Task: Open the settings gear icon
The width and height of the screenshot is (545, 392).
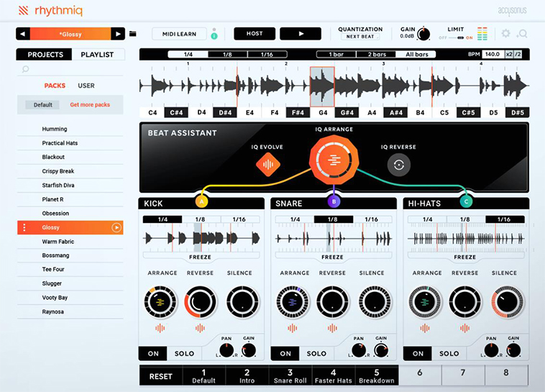Action: (x=505, y=33)
